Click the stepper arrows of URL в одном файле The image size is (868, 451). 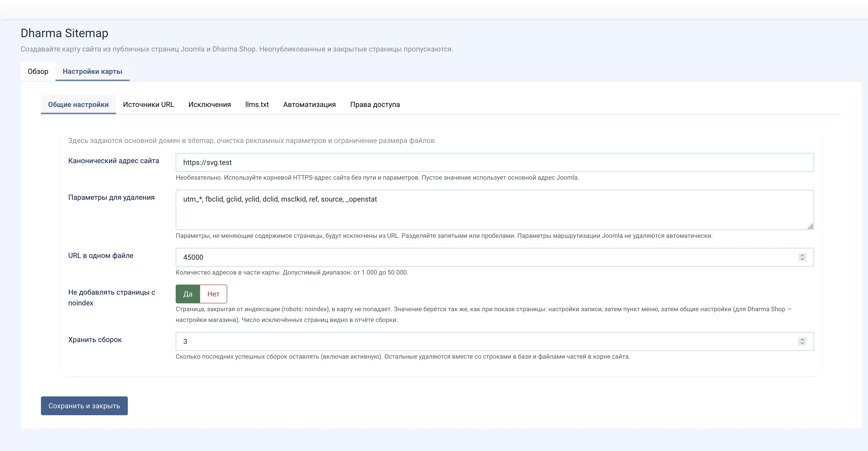[x=802, y=257]
